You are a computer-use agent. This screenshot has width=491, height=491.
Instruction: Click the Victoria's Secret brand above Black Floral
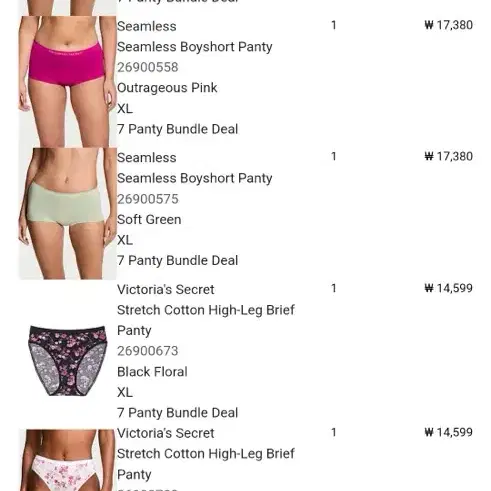(x=166, y=290)
